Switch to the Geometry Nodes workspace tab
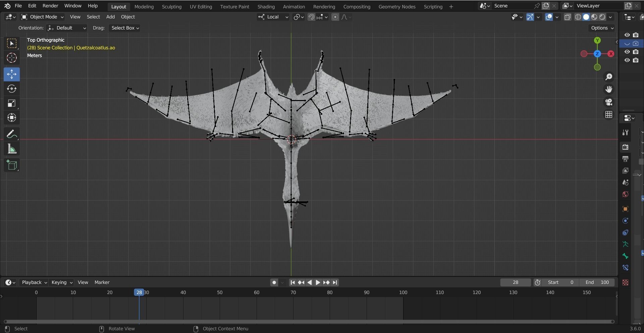The width and height of the screenshot is (644, 333). [x=397, y=6]
